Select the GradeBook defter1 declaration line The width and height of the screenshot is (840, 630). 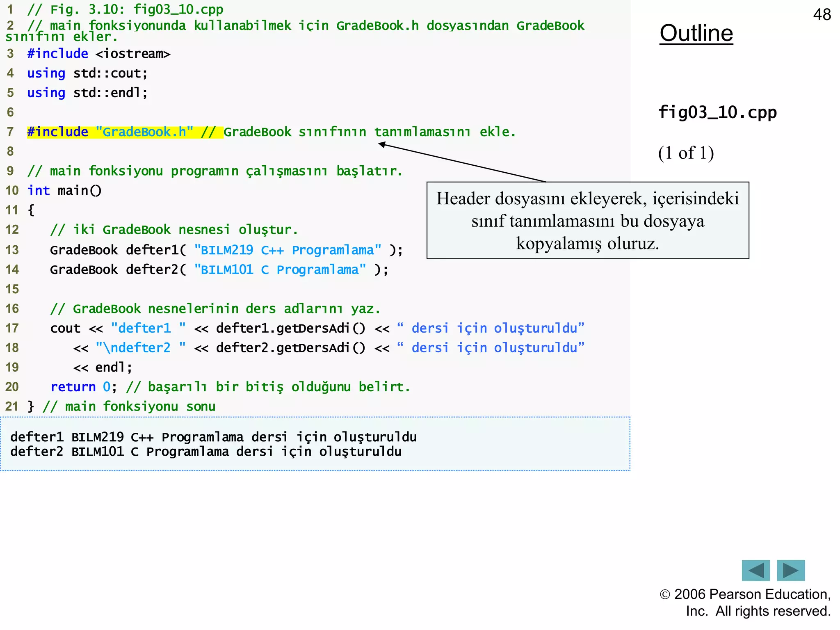coord(226,250)
